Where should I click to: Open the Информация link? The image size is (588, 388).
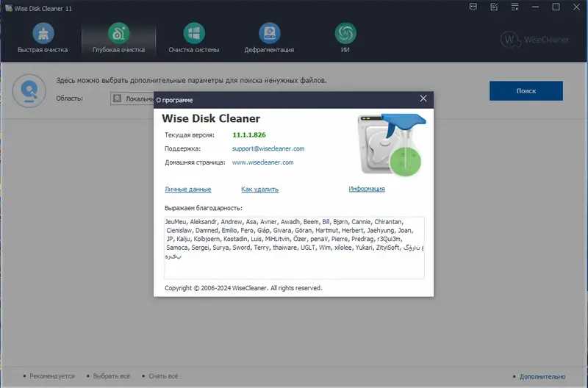(367, 189)
